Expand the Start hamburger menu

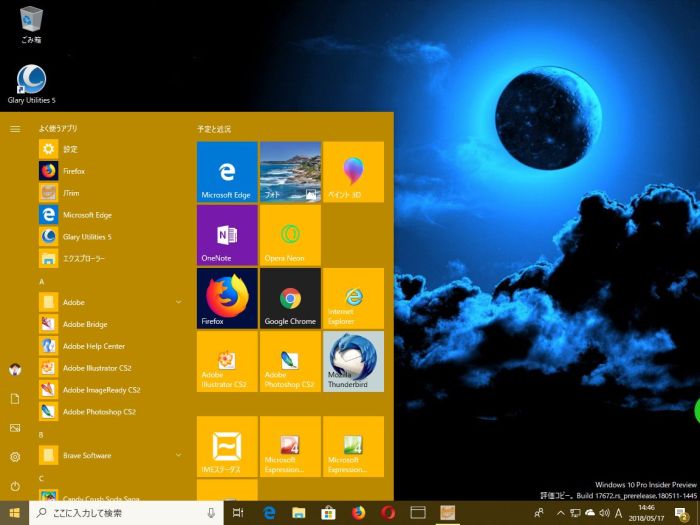(15, 128)
